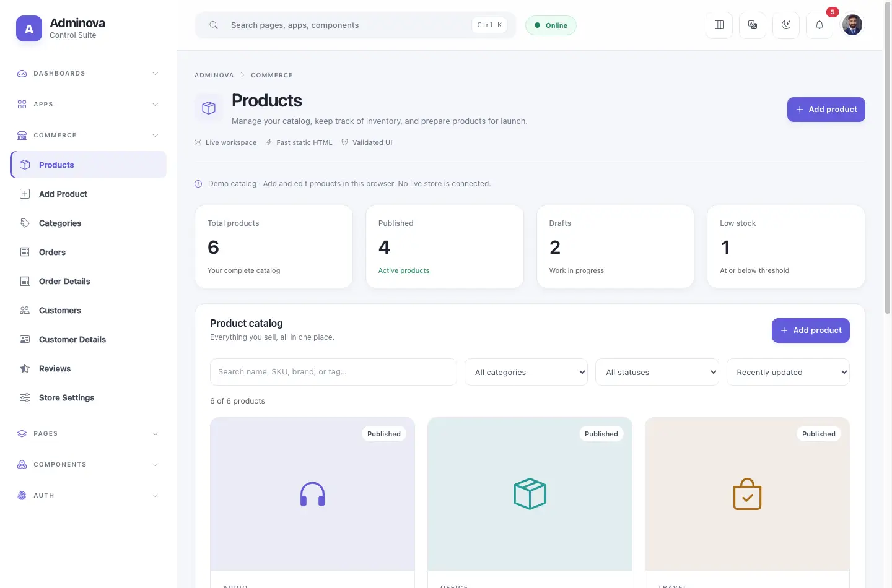
Task: Open Order Details in the sidebar
Action: coord(89,281)
